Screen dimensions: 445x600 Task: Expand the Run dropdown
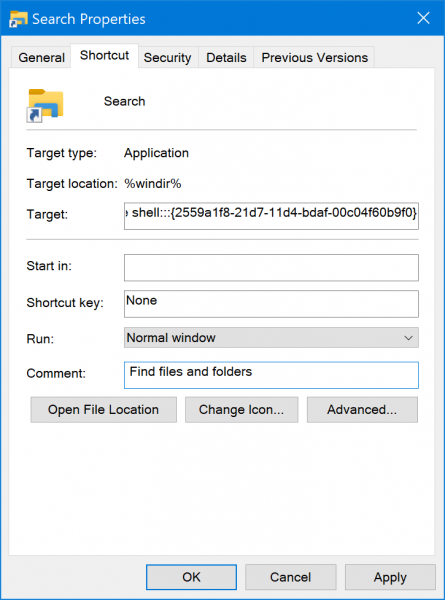point(271,338)
